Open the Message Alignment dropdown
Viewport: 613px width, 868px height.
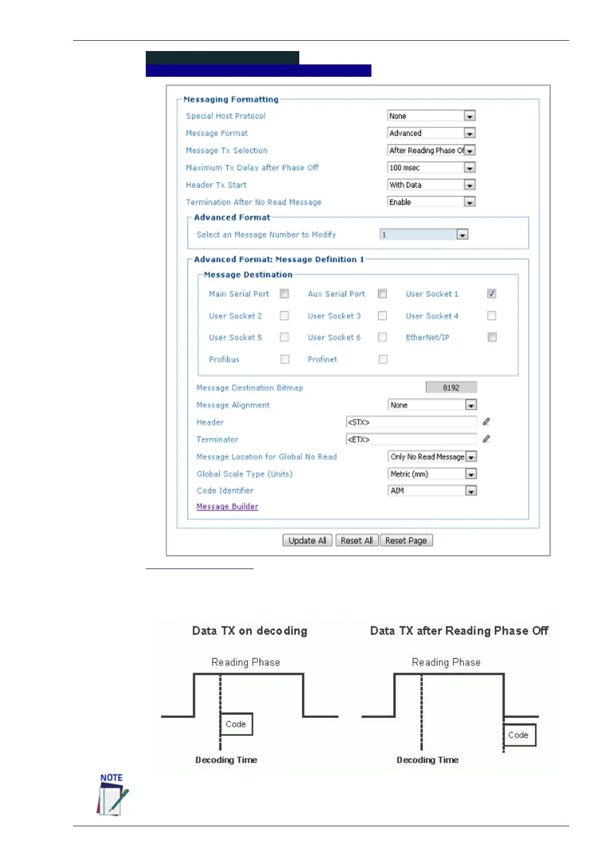click(432, 405)
